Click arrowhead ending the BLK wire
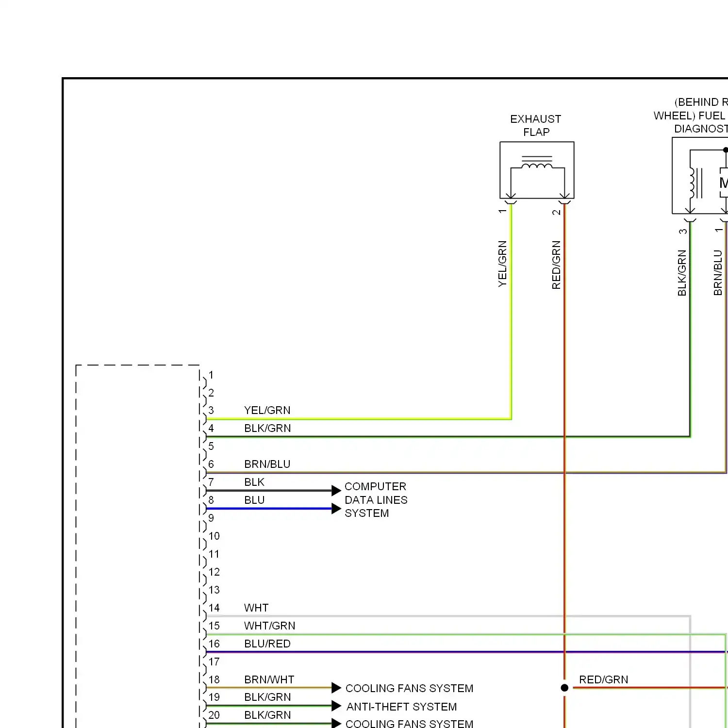The width and height of the screenshot is (728, 728). pyautogui.click(x=336, y=491)
